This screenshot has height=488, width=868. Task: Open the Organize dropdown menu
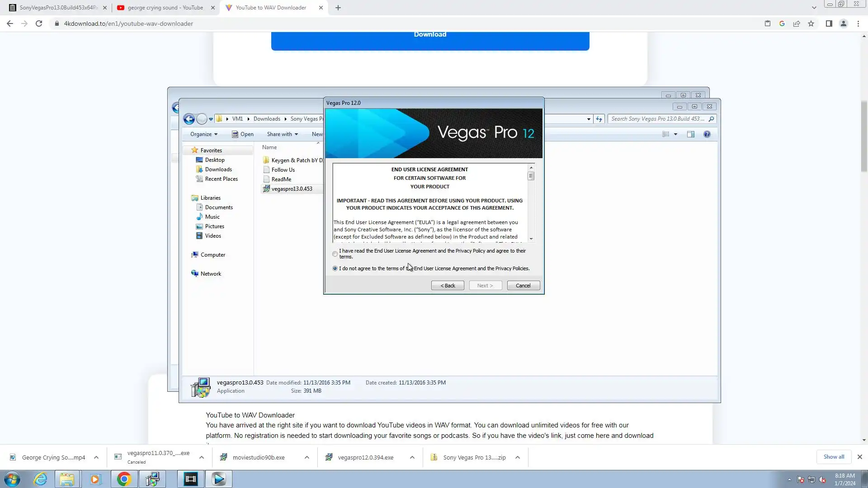[x=204, y=134]
